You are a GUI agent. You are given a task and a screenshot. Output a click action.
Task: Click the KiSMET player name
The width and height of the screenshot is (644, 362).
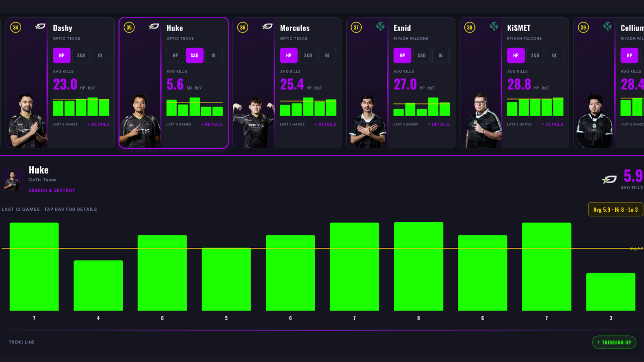(x=519, y=28)
